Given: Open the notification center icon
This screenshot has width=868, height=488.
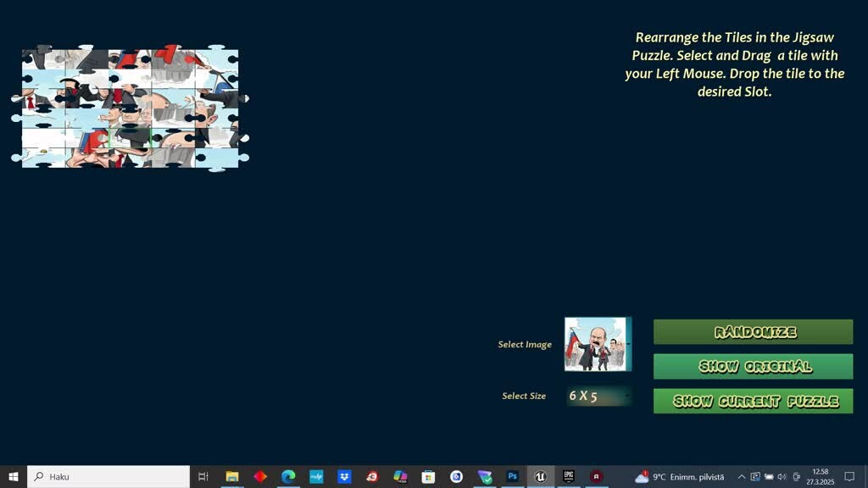Looking at the screenshot, I should [849, 477].
